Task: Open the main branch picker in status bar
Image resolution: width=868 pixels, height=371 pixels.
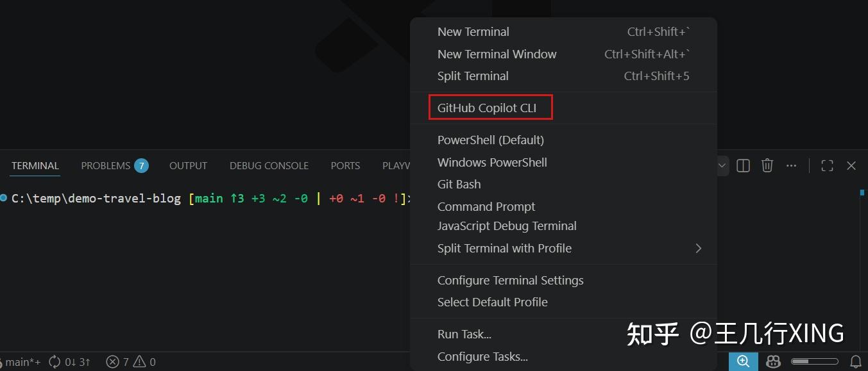Action: (22, 362)
